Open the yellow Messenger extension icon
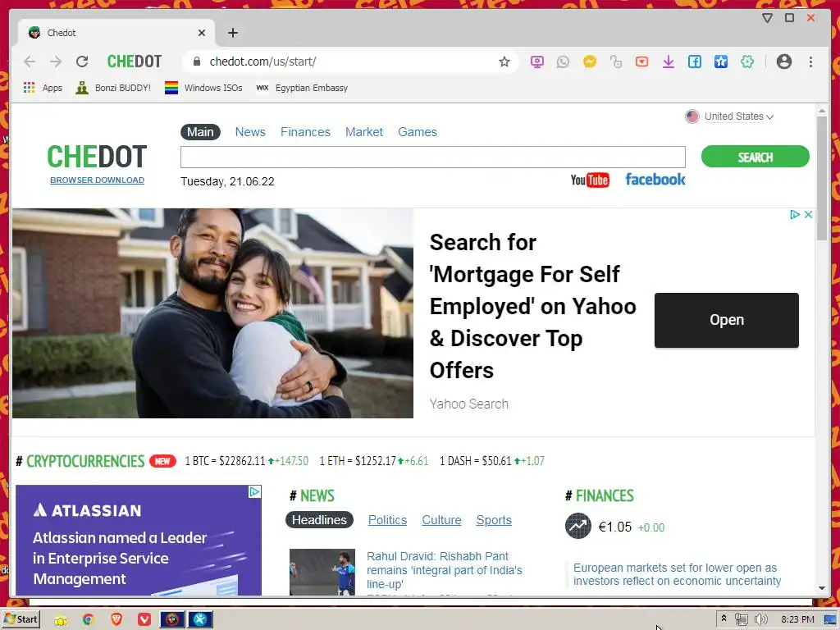The width and height of the screenshot is (840, 630). click(x=589, y=62)
